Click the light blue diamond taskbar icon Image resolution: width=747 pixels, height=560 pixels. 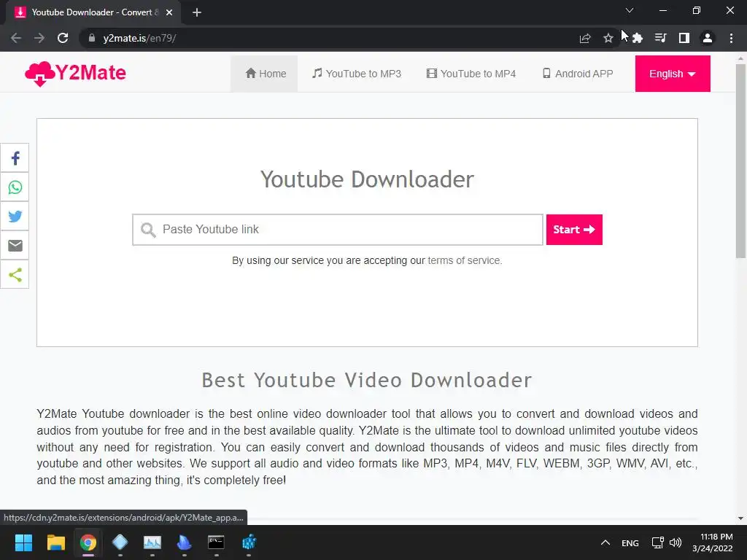[120, 542]
